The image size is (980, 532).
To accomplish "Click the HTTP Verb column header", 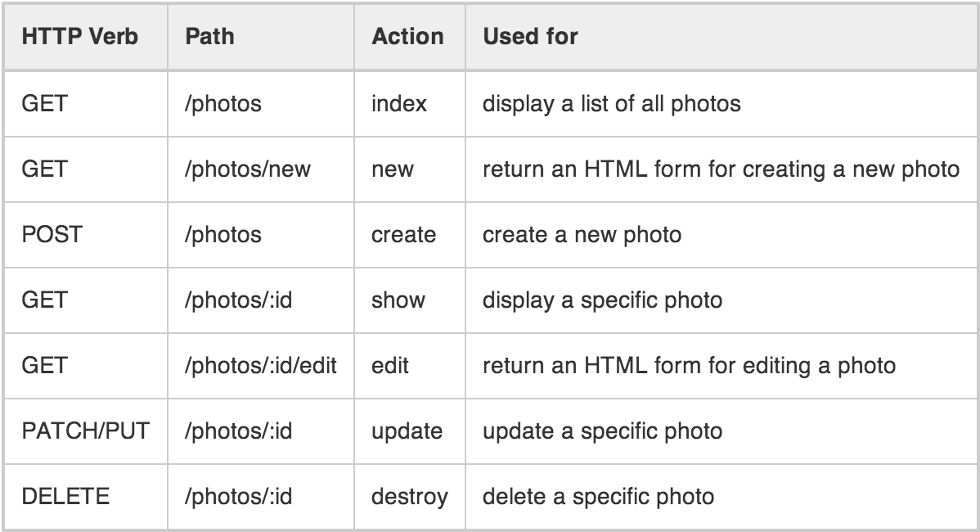I will (80, 36).
